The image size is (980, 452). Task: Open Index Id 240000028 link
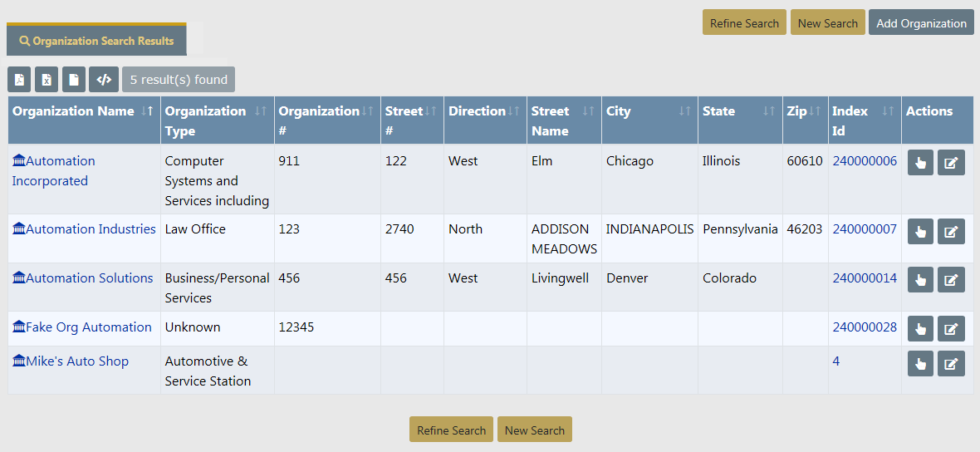point(865,327)
